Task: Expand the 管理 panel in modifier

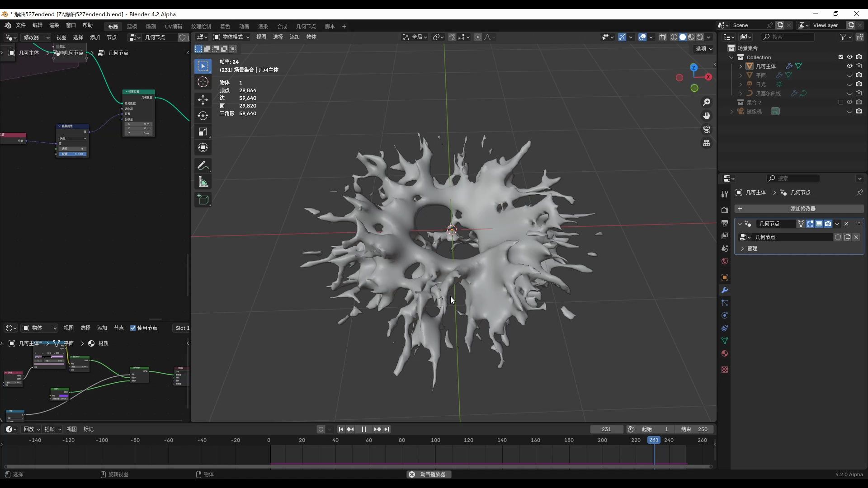Action: point(742,249)
